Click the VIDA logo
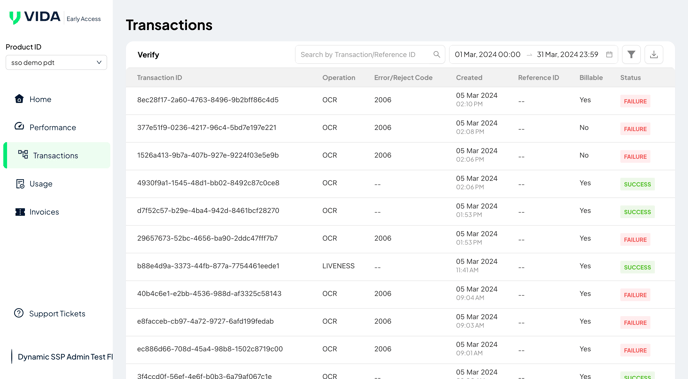 (x=35, y=17)
